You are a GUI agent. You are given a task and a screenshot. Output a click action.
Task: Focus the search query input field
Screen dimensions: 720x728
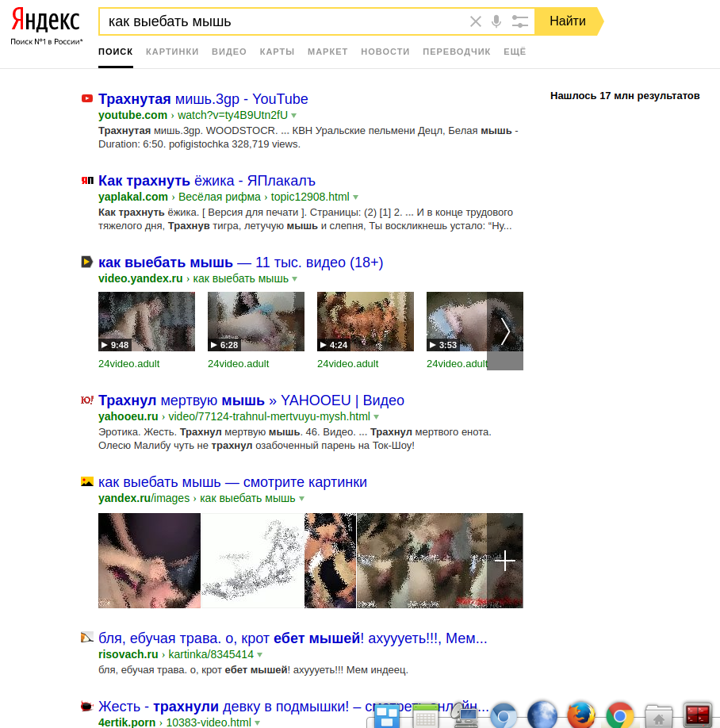(x=283, y=21)
